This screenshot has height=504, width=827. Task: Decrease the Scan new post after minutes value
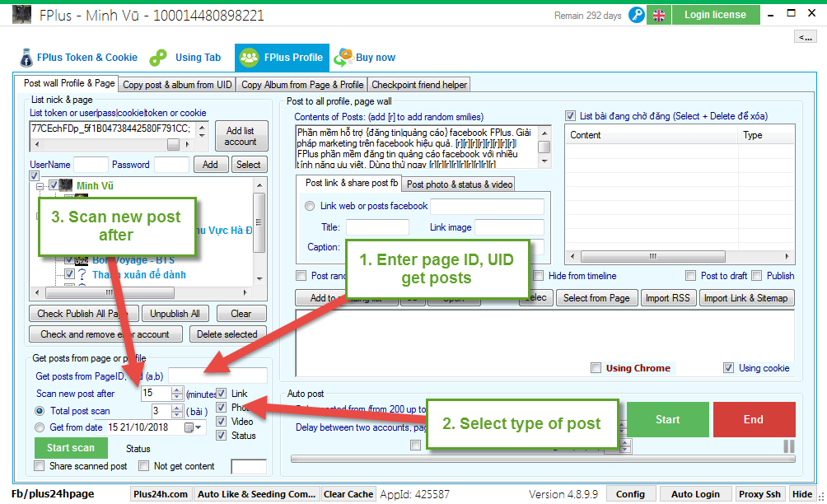click(x=177, y=396)
